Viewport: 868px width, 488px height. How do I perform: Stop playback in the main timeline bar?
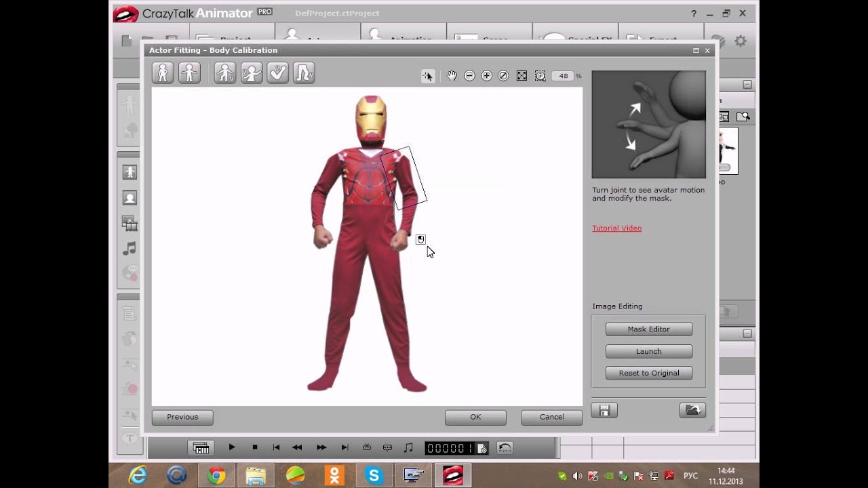[x=255, y=447]
